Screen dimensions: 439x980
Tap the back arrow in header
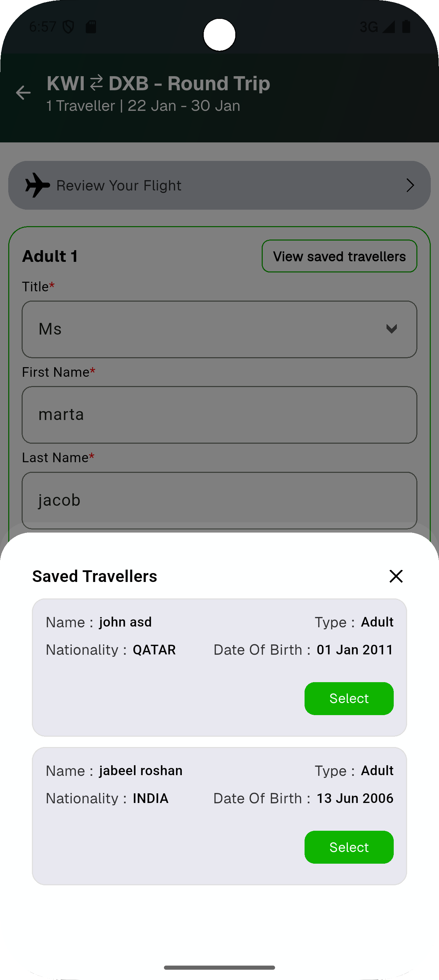(23, 92)
